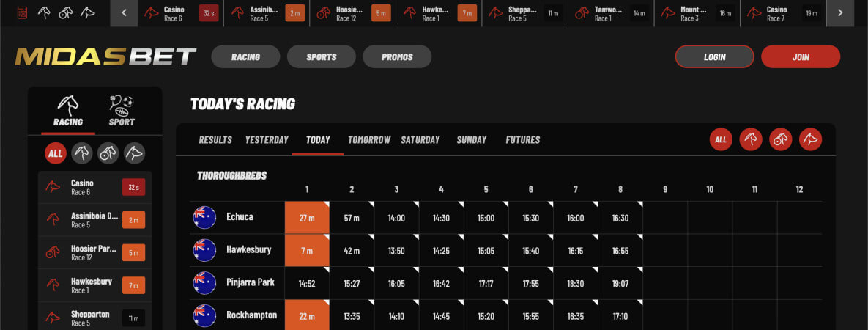Viewport: 868px width, 330px height.
Task: Open the Futures tab
Action: pos(522,140)
